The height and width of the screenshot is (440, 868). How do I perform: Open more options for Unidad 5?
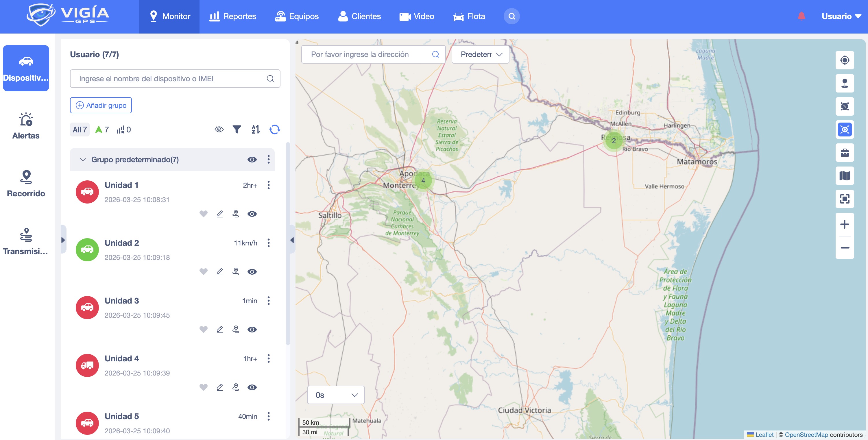(x=268, y=416)
